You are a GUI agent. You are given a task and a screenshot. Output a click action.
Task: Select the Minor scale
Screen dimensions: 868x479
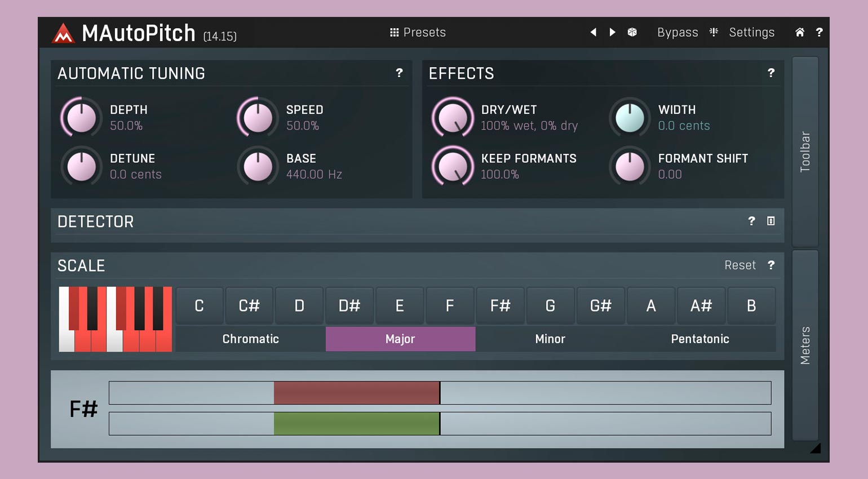pos(550,339)
